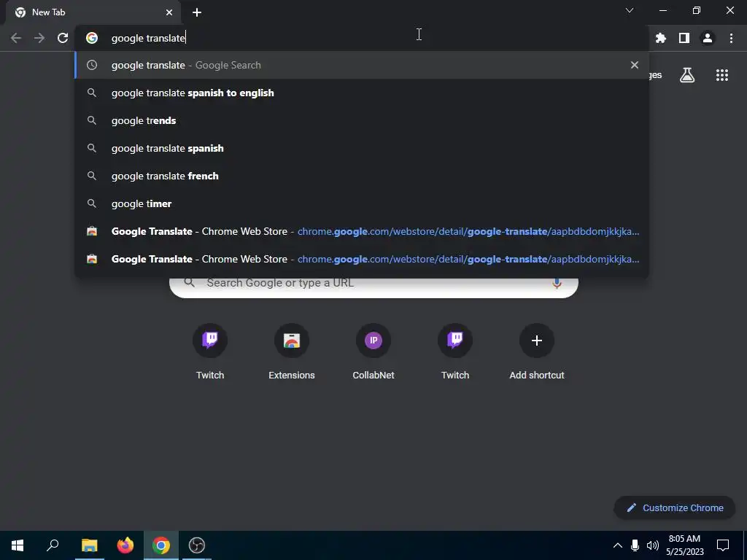Launch Firefox from the taskbar
The image size is (747, 560).
(125, 545)
